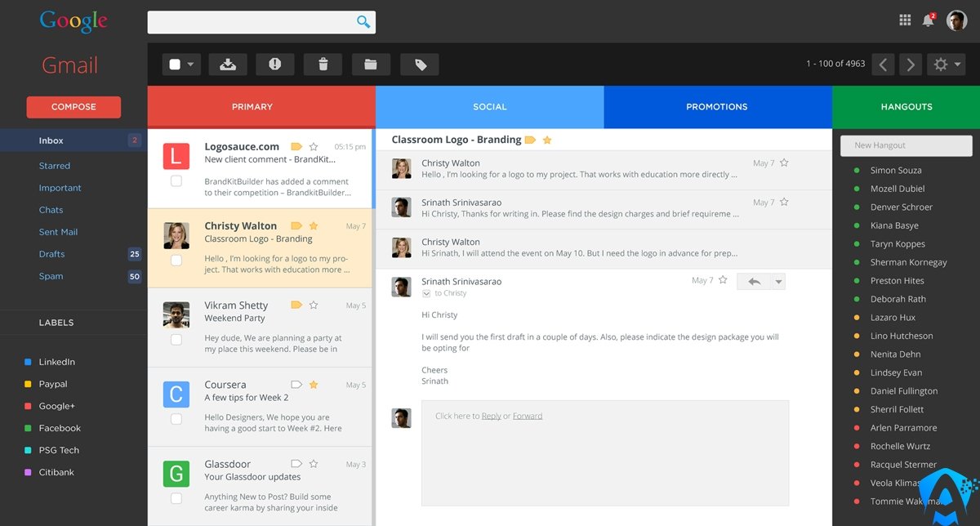Select the Christy Walton email checkbox
980x526 pixels.
tap(176, 261)
